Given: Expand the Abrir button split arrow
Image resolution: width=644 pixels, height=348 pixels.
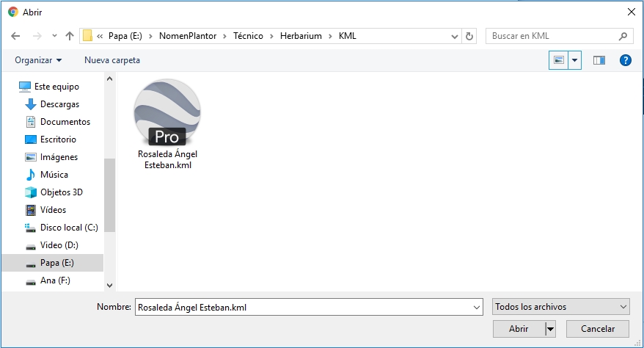Looking at the screenshot, I should pos(550,328).
